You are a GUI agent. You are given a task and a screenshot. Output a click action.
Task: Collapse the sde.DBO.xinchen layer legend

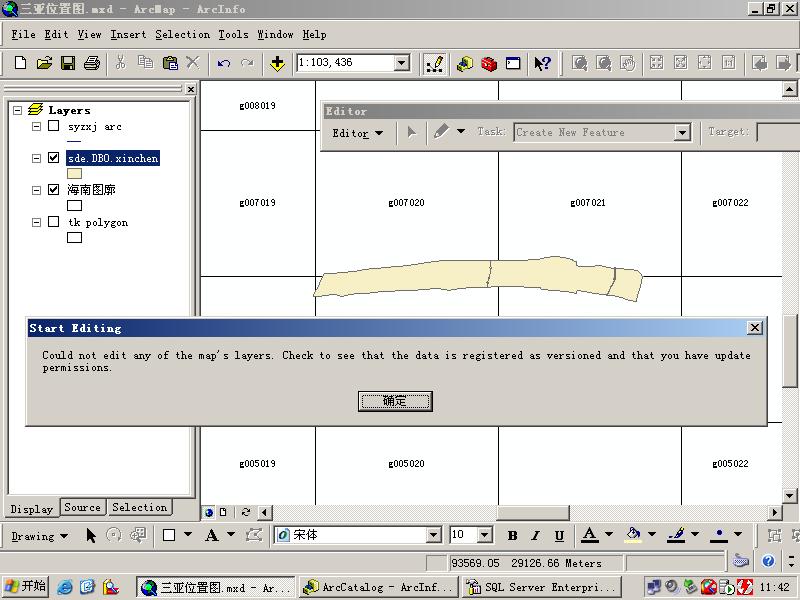(x=36, y=158)
